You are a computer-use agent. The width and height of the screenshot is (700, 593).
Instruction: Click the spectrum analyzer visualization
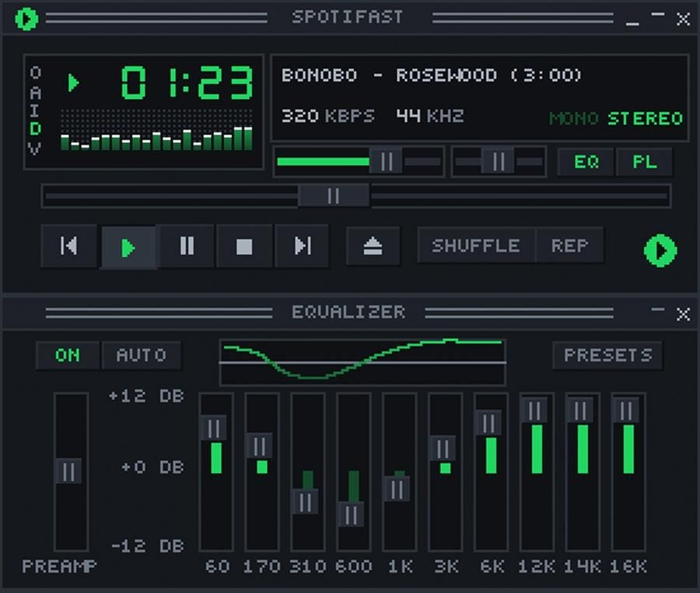point(156,129)
